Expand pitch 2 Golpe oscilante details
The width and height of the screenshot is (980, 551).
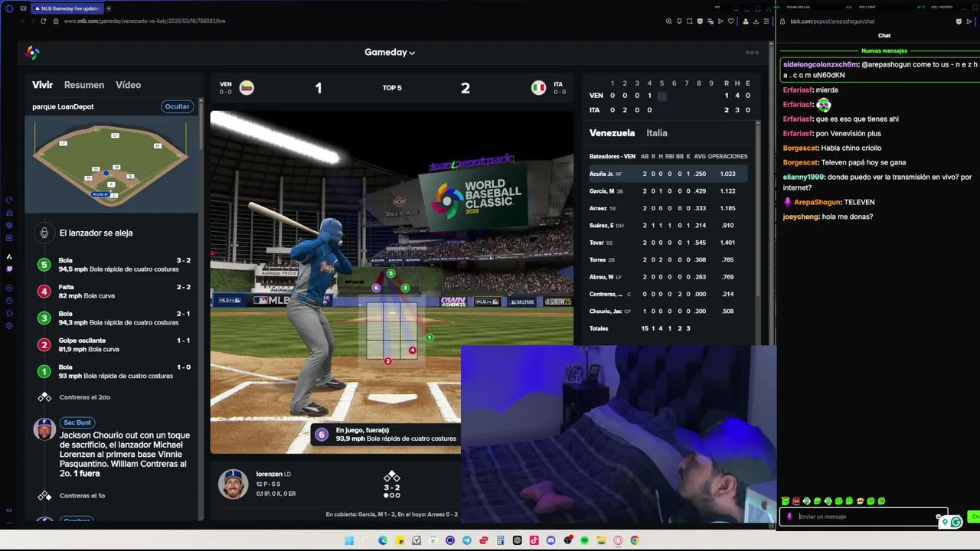pyautogui.click(x=114, y=345)
